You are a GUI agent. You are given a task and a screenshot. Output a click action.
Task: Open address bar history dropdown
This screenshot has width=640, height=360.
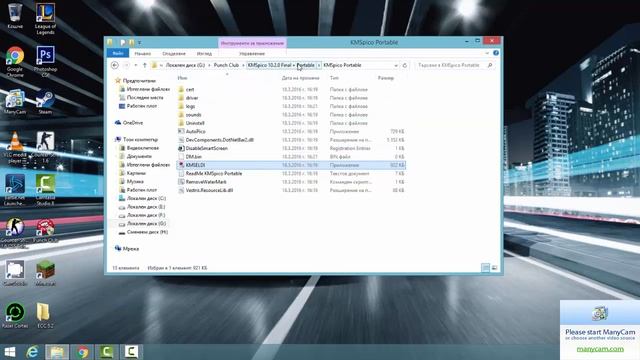pyautogui.click(x=396, y=65)
